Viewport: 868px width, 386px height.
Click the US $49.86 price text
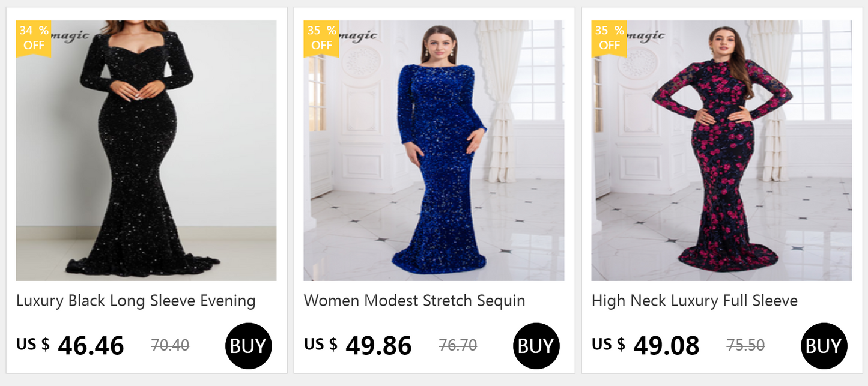coord(358,345)
